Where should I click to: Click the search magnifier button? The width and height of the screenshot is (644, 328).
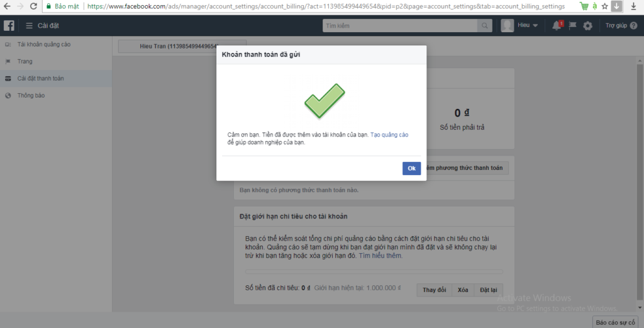[485, 25]
